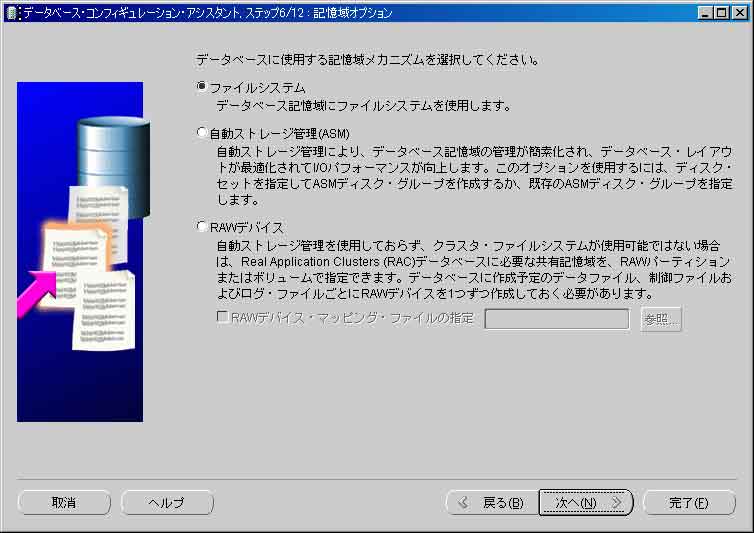Minimize the configuration assistant window

point(705,13)
